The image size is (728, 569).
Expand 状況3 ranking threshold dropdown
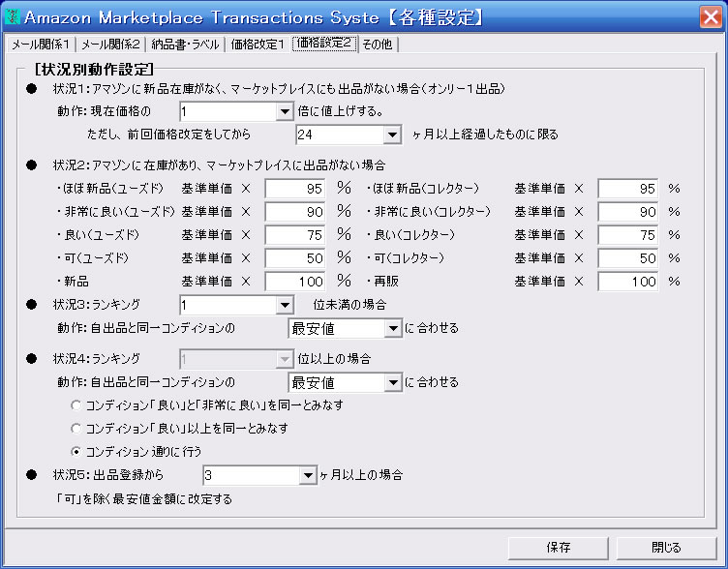(285, 305)
